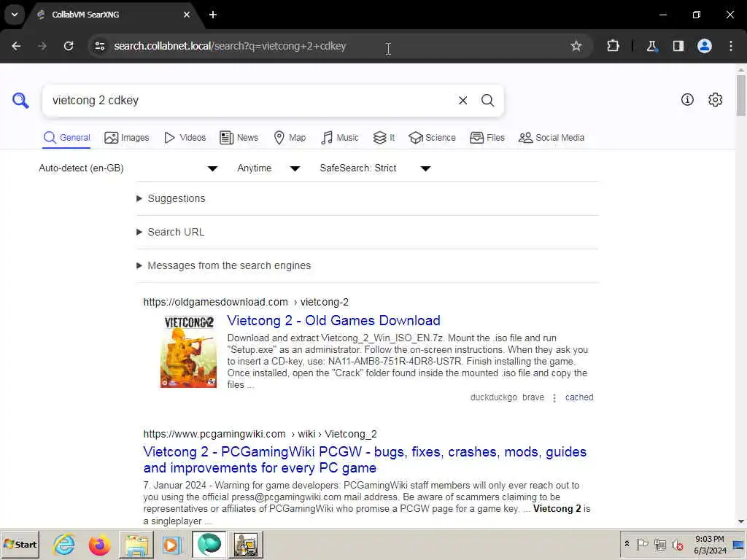Open the SafeSearch: Strict dropdown

click(375, 168)
